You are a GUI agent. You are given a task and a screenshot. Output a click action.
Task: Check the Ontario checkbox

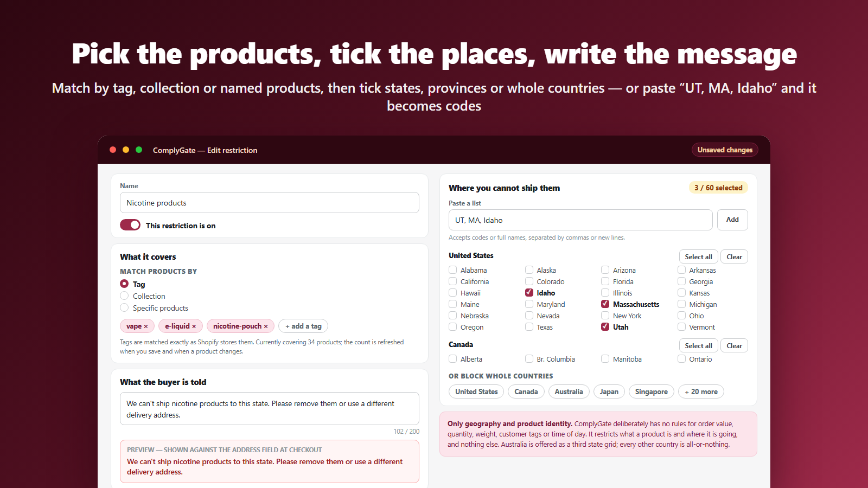[x=681, y=358]
